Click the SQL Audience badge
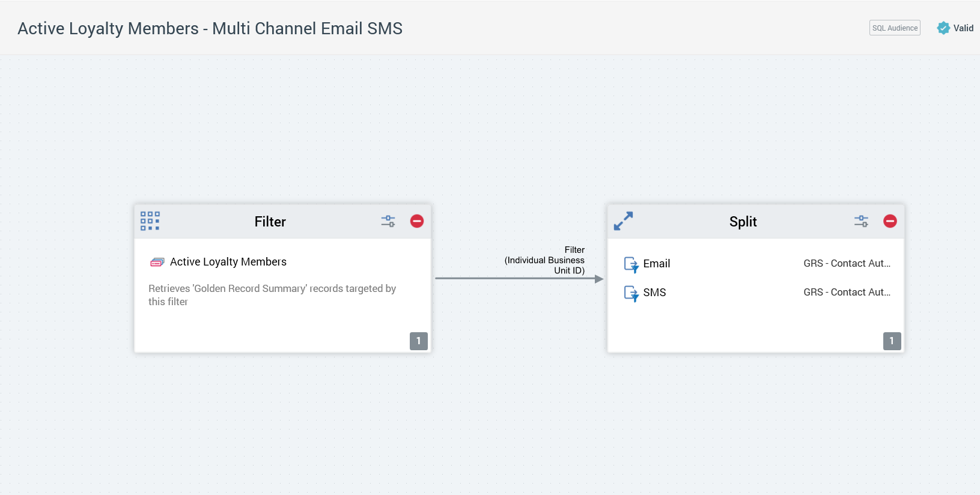Viewport: 980px width, 495px height. pos(895,28)
